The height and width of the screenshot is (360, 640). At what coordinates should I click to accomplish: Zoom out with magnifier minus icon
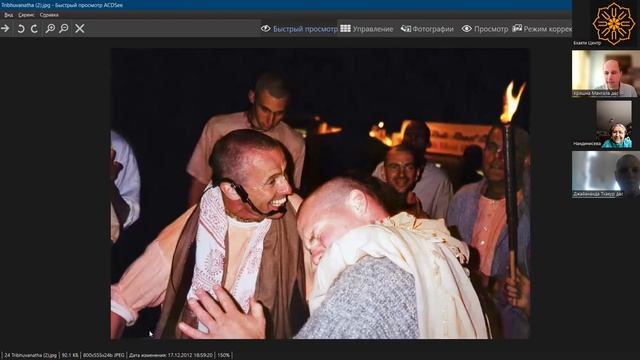[64, 29]
